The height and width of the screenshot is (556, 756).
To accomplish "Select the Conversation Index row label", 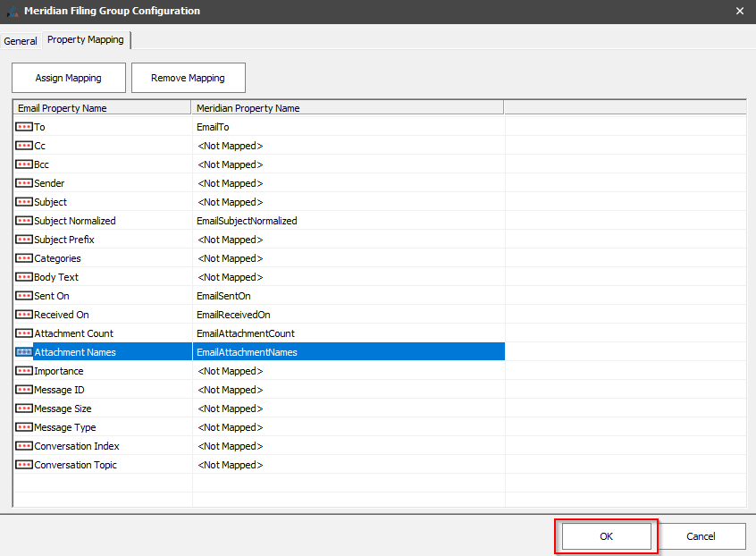I will tap(77, 446).
